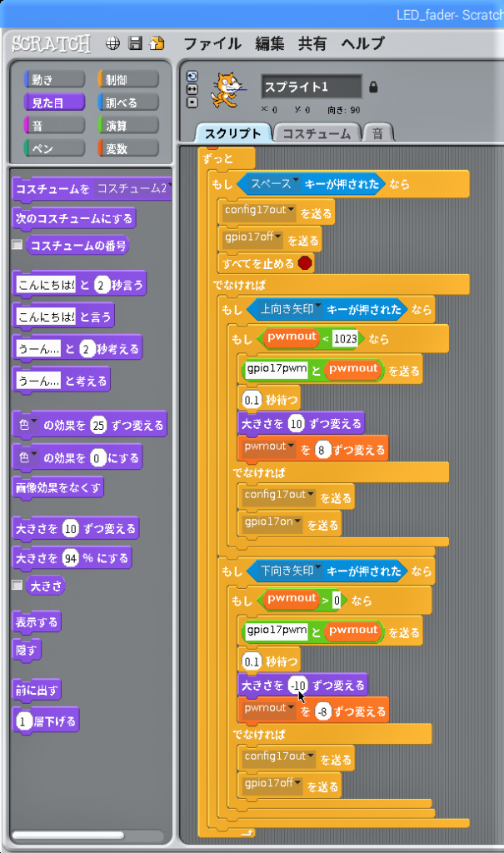Click the 隠す block in palette
The height and width of the screenshot is (853, 504).
pos(26,650)
